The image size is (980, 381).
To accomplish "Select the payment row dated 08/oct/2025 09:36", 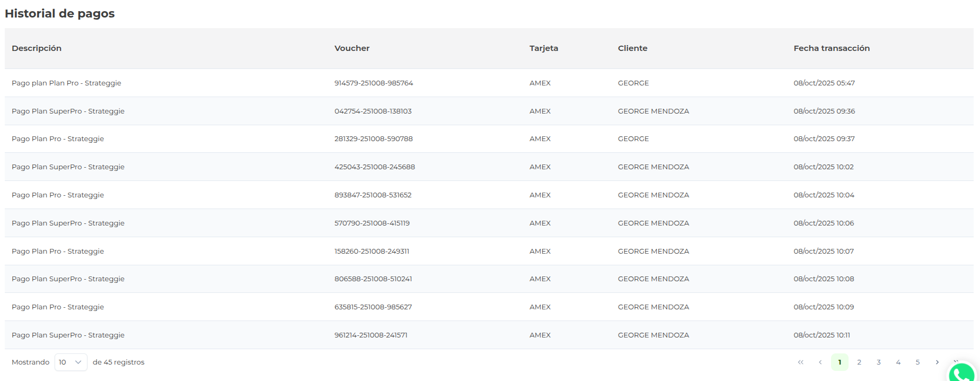I will tap(824, 111).
